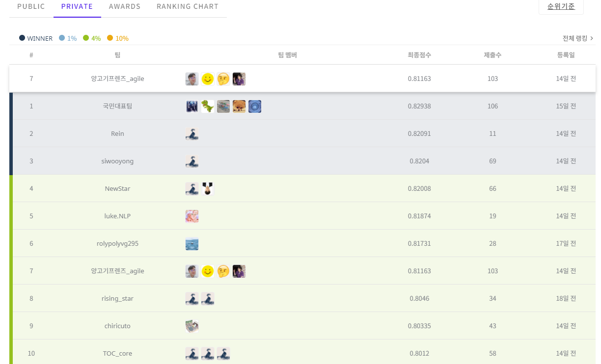Select team name rolypolyvg295
This screenshot has width=601, height=364.
(x=117, y=243)
